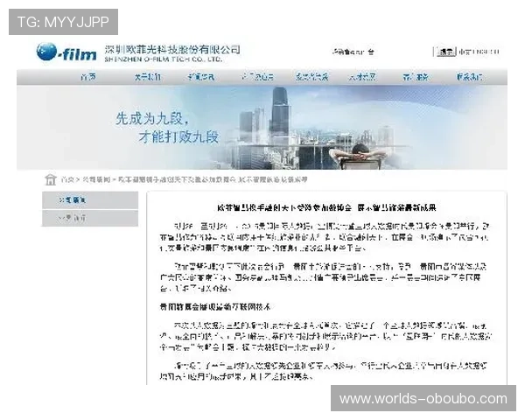Open the seventh item in main navigation bar
This screenshot has height=420, width=525.
tap(416, 77)
